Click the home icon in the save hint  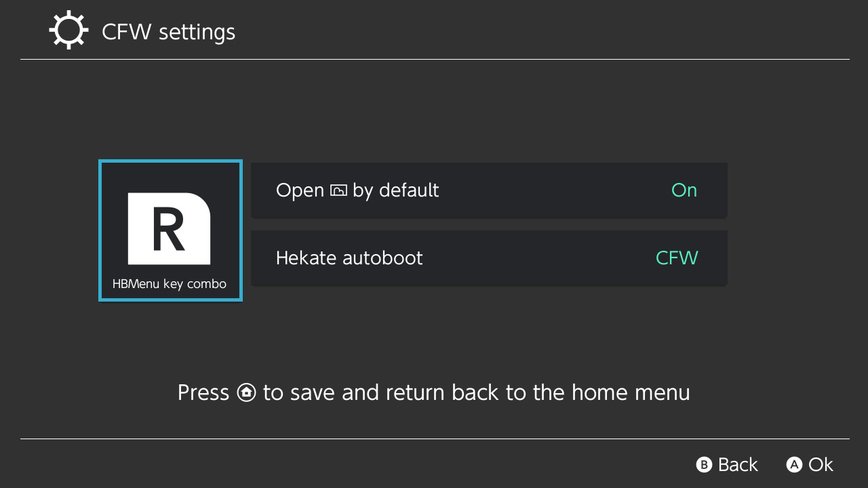click(247, 392)
